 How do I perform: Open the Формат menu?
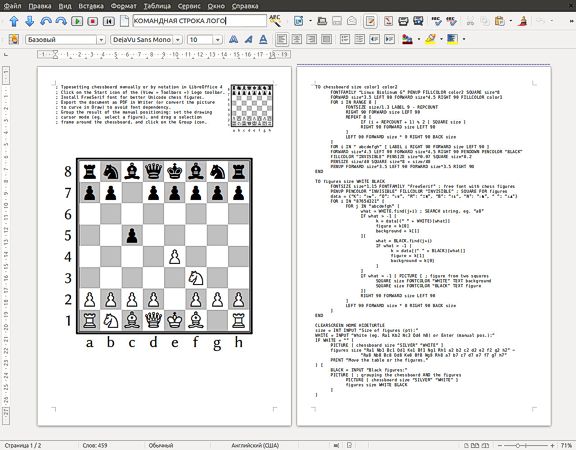(x=124, y=6)
